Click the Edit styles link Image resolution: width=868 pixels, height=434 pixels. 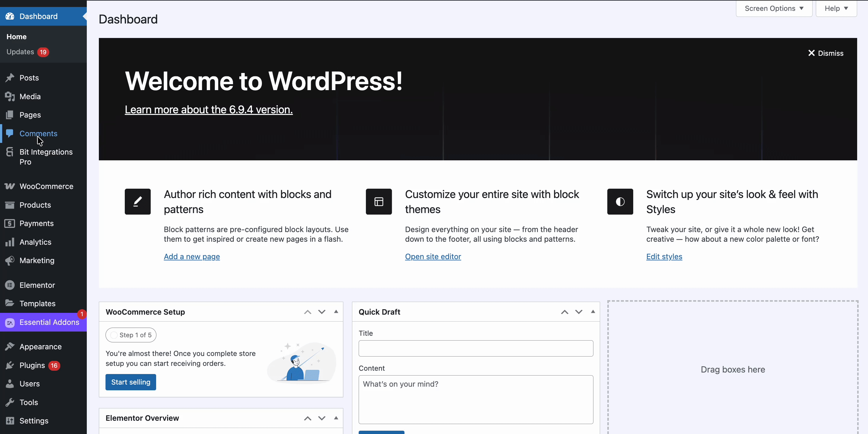(x=664, y=256)
